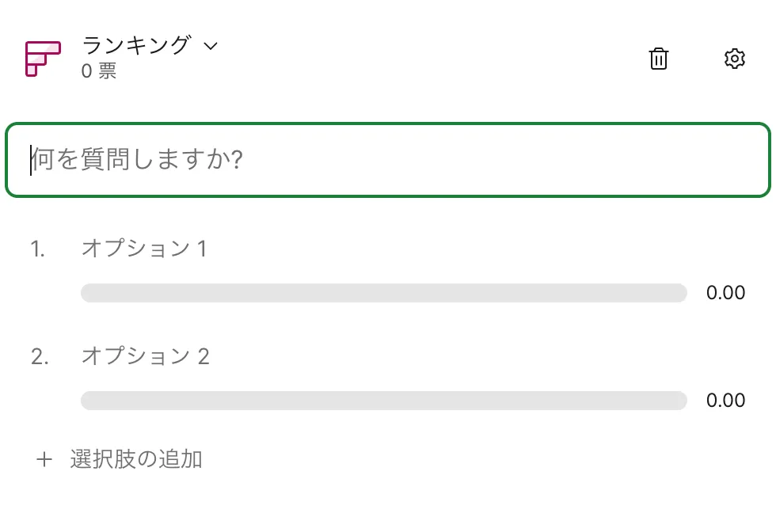Click the rank number 2. label
This screenshot has height=532, width=776.
[40, 356]
